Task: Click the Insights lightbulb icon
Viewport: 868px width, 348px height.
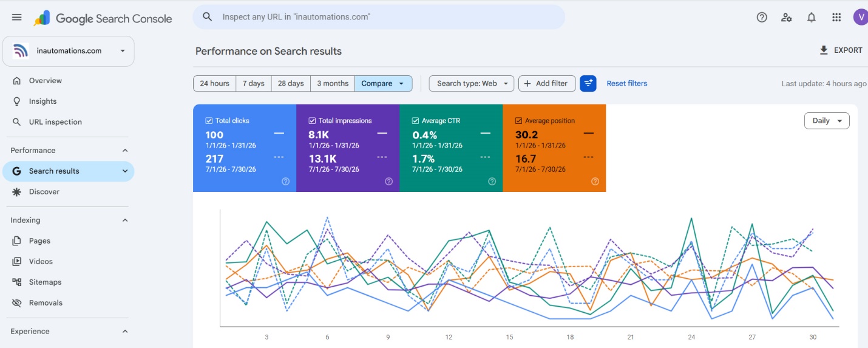Action: click(17, 101)
